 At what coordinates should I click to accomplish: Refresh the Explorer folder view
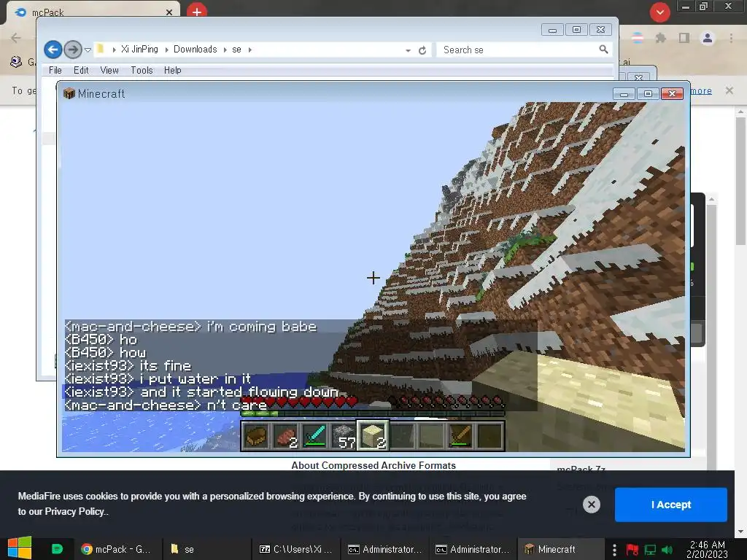tap(422, 50)
